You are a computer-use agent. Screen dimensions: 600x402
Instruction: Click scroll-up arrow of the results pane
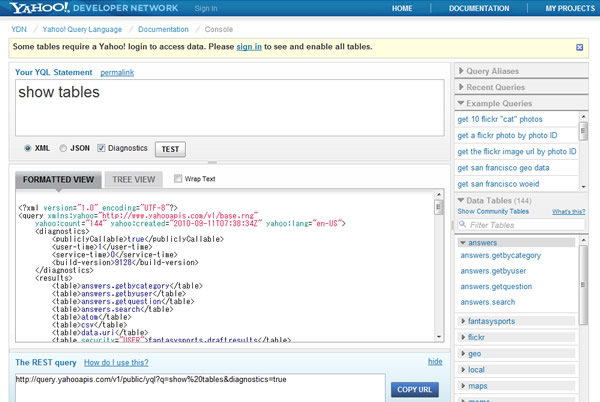tap(439, 194)
